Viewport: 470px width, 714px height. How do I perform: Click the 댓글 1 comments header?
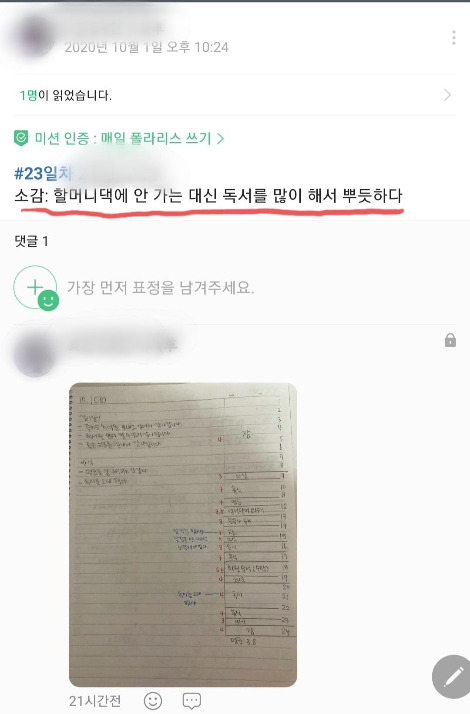coord(31,241)
